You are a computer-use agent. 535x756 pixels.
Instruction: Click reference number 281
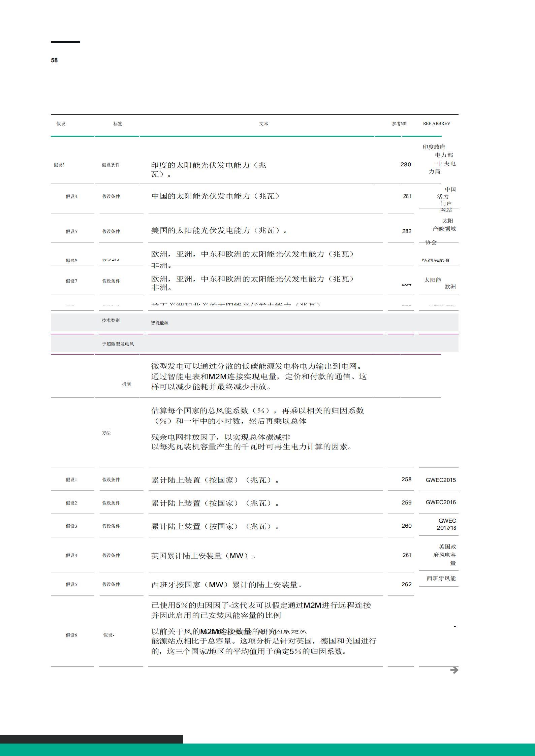tap(407, 196)
